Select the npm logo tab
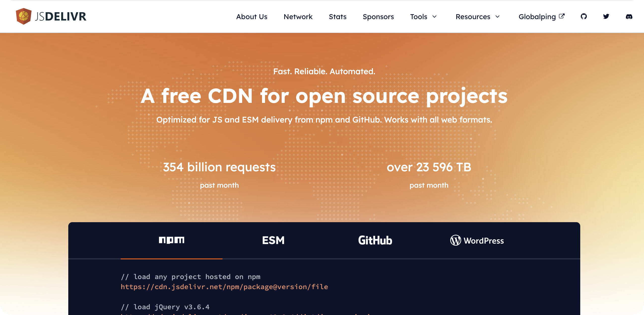644x315 pixels. pyautogui.click(x=171, y=240)
